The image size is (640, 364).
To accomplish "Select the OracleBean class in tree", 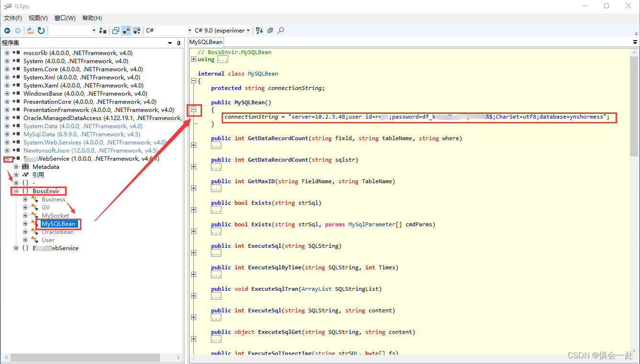I will click(57, 232).
